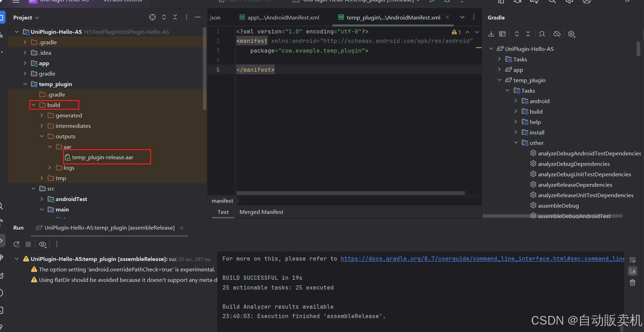Image resolution: width=644 pixels, height=332 pixels.
Task: Toggle soft-wrap in the run console
Action: pos(633,260)
